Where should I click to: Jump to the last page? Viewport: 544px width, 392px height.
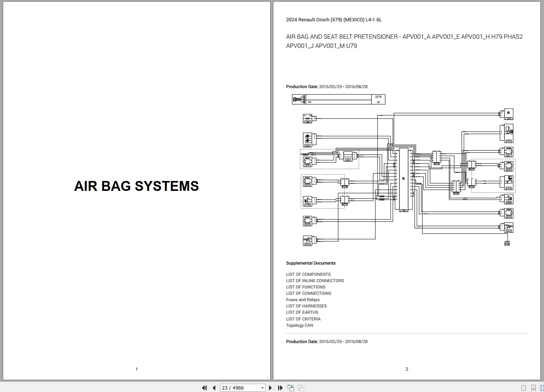click(280, 388)
